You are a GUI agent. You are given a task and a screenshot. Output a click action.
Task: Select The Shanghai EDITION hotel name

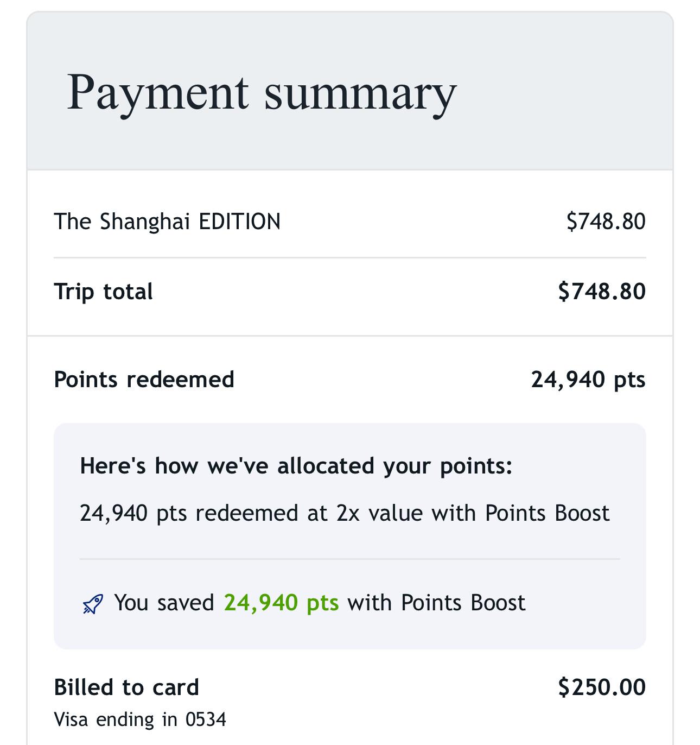coord(167,222)
